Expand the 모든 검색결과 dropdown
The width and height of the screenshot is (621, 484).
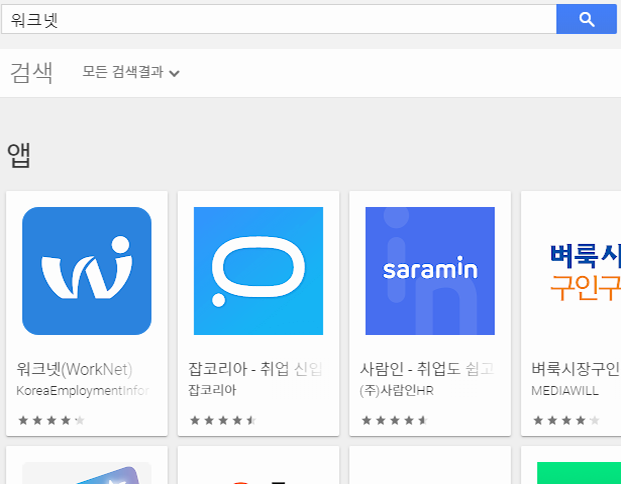pos(131,72)
